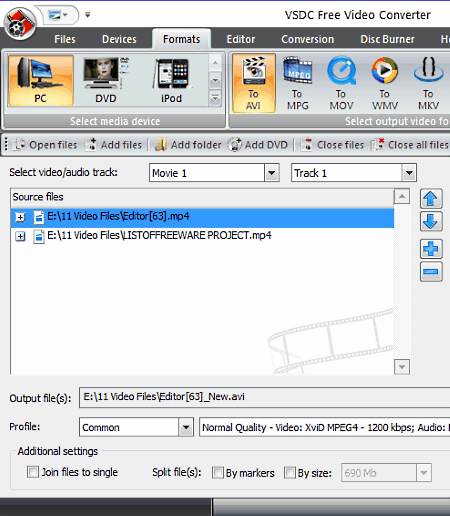
Task: Click device gallery up arrow
Action: click(215, 63)
